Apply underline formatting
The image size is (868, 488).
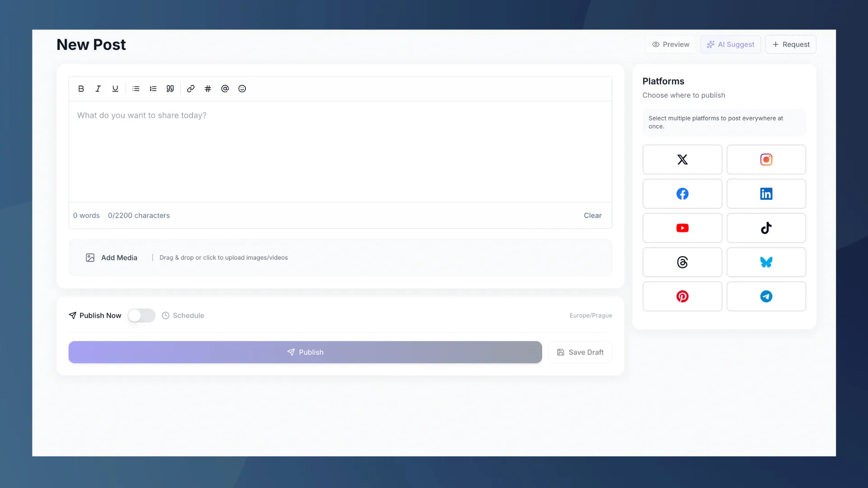[115, 89]
